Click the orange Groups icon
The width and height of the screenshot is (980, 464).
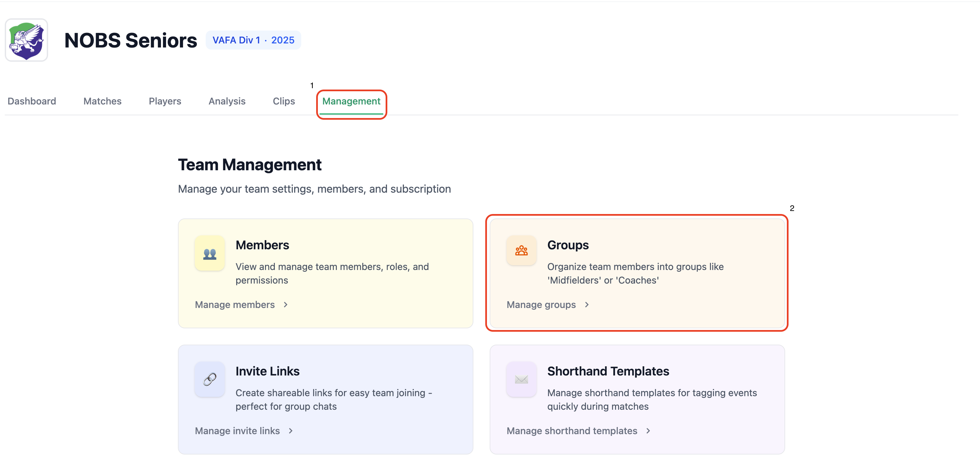point(521,250)
